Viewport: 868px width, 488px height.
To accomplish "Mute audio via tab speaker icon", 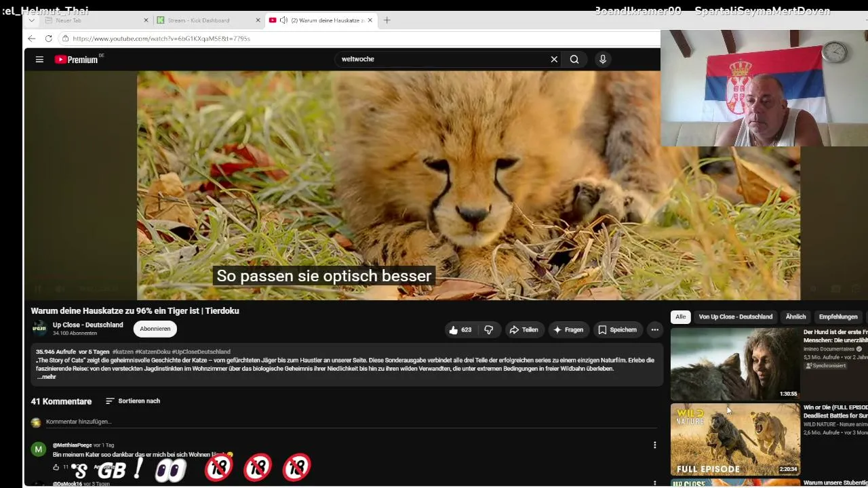I will pos(283,20).
